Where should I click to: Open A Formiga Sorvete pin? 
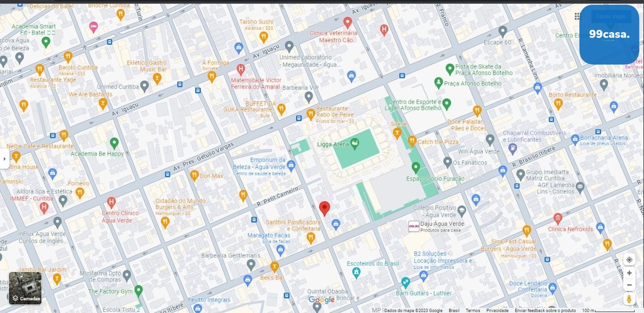point(211,76)
